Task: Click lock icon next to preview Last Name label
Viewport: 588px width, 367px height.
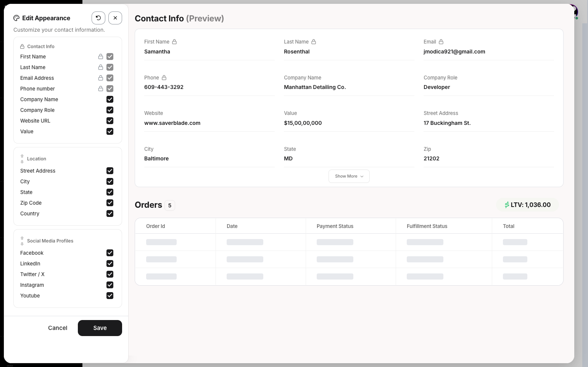Action: (314, 42)
